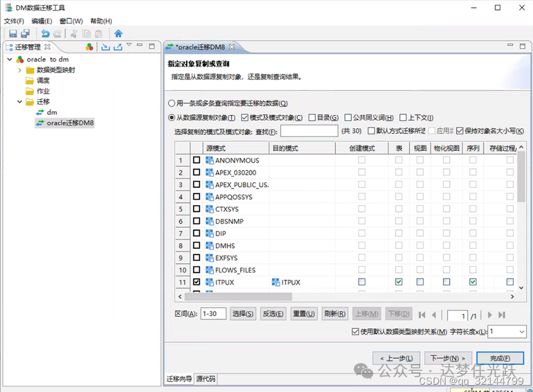The width and height of the screenshot is (533, 392).
Task: Open the 窗口 menu
Action: pos(71,21)
